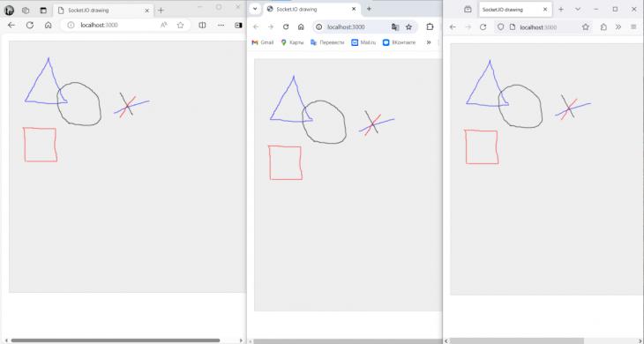Expand Chrome tab search dropdown
Screen dimensions: 644x344
255,9
